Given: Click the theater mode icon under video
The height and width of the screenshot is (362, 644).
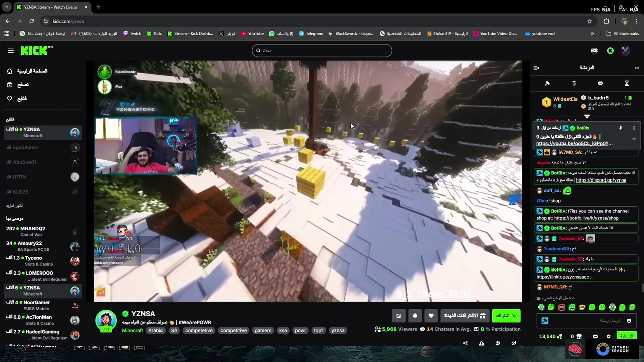Looking at the screenshot, I should [x=398, y=316].
